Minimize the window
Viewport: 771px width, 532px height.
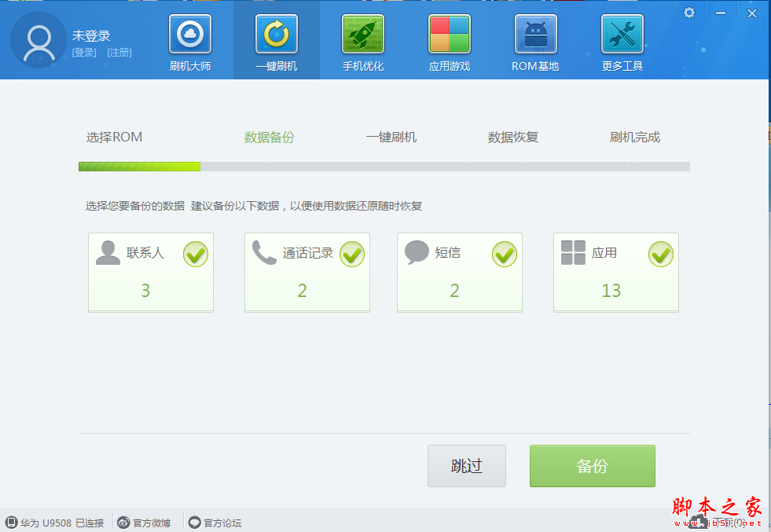pos(721,13)
